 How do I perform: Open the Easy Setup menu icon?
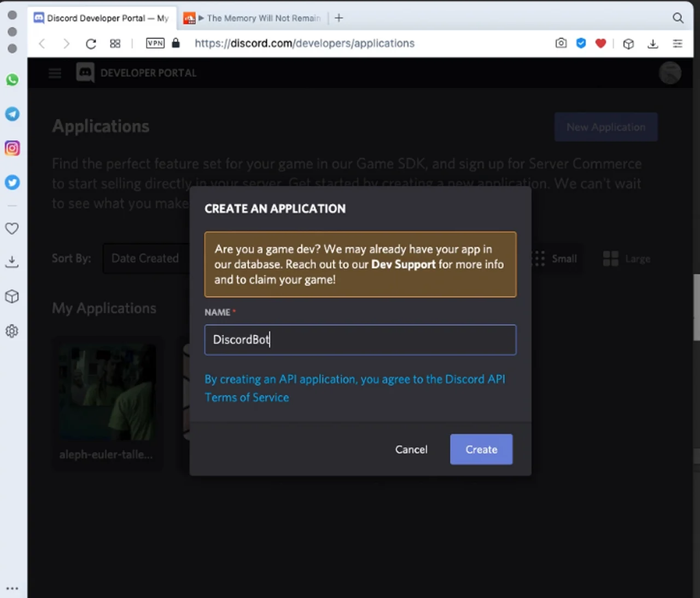point(677,44)
